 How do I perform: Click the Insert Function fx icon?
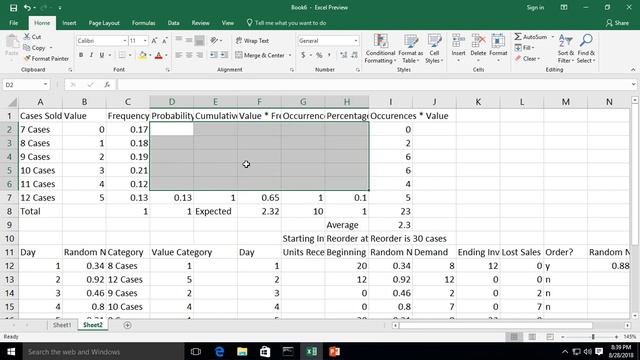[x=107, y=84]
